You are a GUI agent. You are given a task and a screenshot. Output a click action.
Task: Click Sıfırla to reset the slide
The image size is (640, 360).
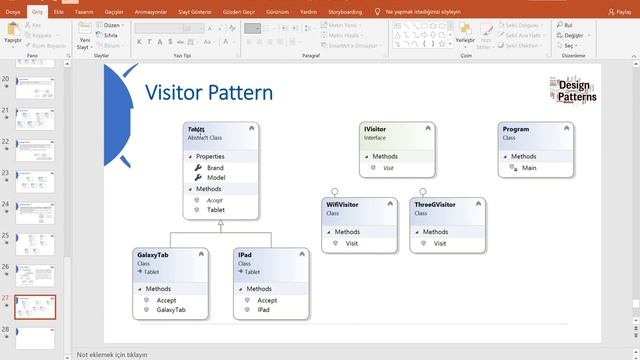[107, 35]
